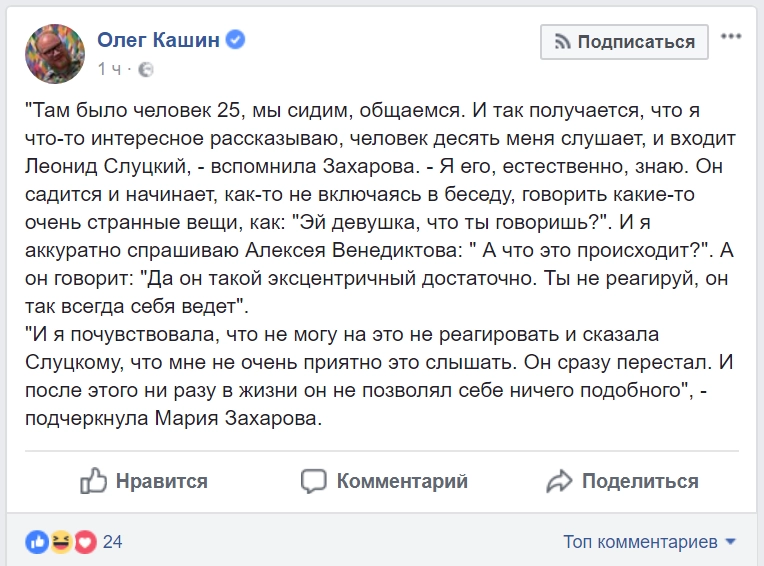Click the red heart Love reaction emoji
Image resolution: width=764 pixels, height=566 pixels.
84,542
